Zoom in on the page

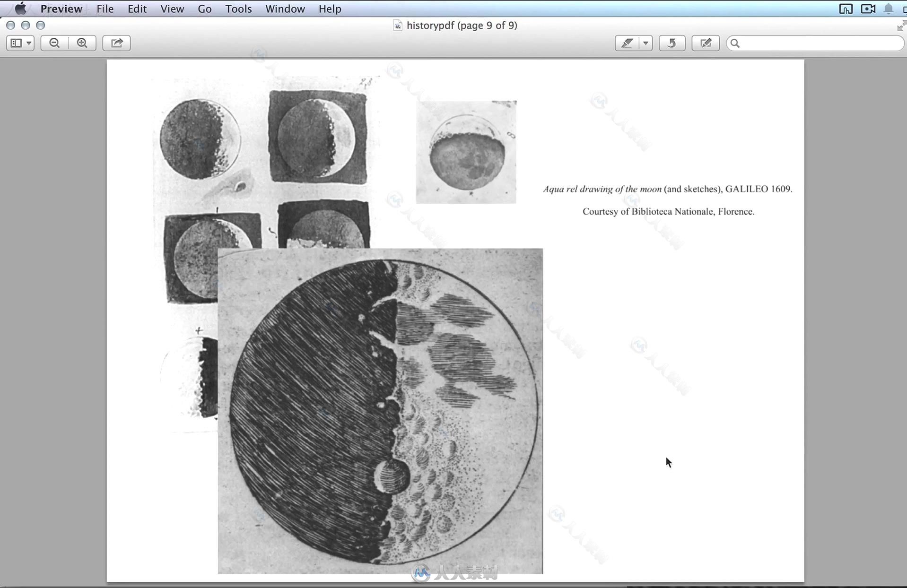[82, 43]
